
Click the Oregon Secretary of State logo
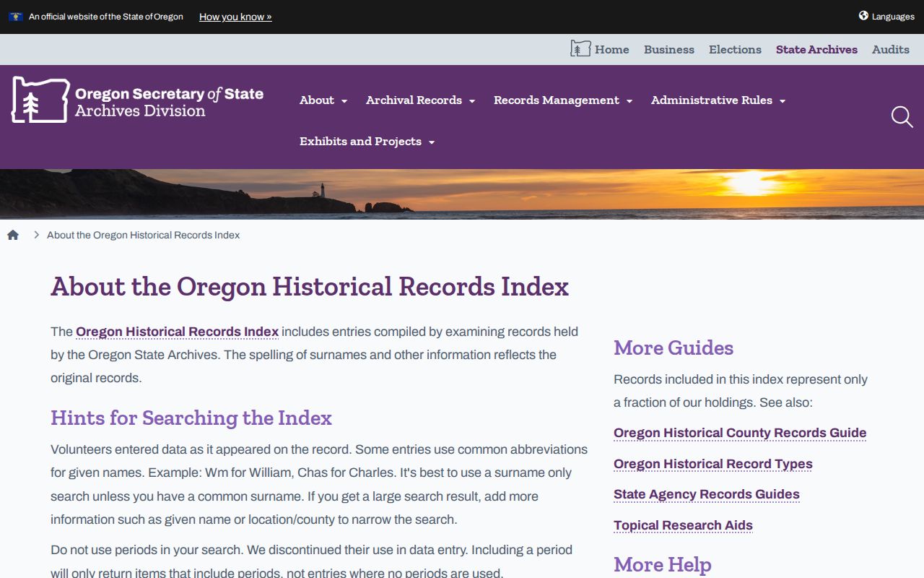click(x=137, y=100)
